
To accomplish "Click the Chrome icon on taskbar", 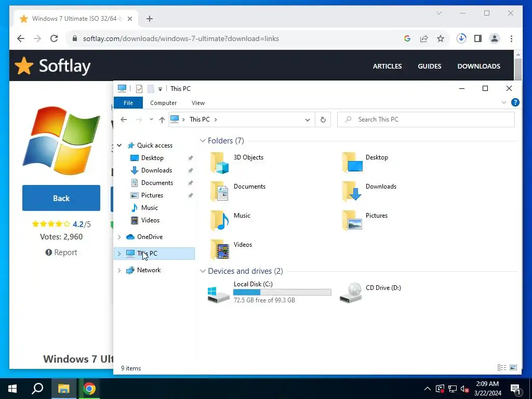I will (89, 389).
